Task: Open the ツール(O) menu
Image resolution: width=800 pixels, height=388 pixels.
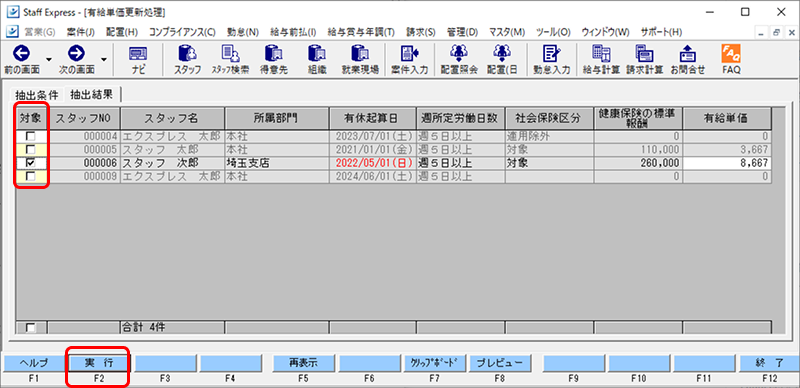Action: [553, 32]
